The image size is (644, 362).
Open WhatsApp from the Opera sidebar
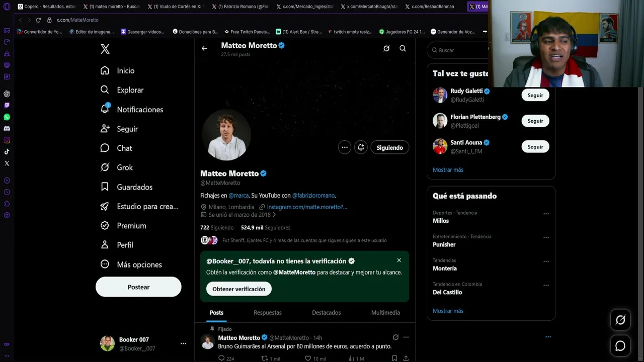coord(7,117)
